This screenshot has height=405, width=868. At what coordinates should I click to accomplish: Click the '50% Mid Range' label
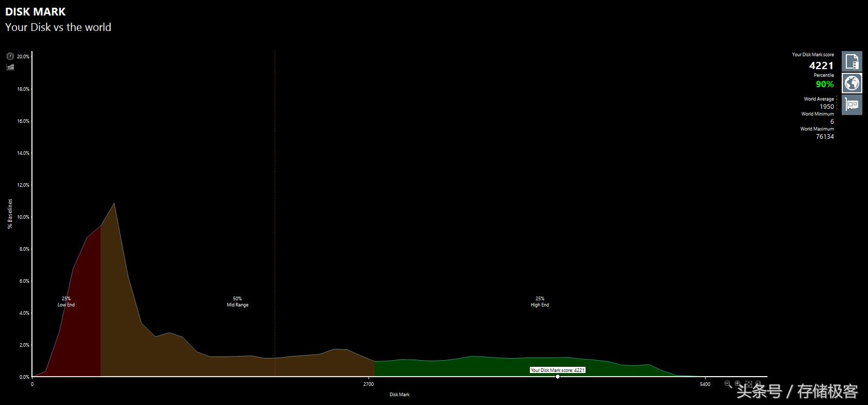tap(238, 302)
